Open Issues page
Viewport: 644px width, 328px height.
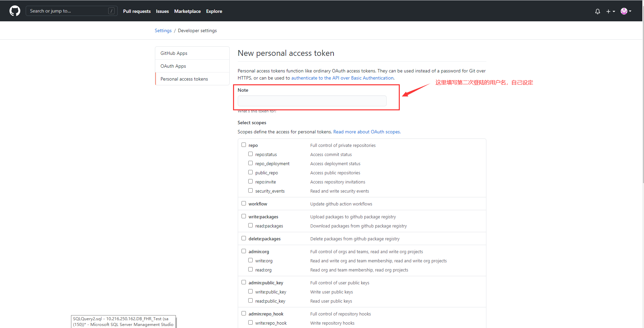(162, 11)
